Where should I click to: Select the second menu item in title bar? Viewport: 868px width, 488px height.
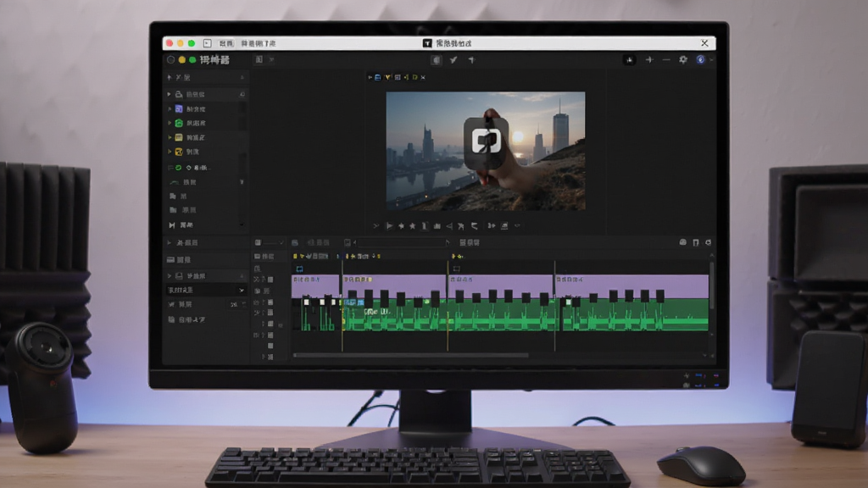point(258,43)
